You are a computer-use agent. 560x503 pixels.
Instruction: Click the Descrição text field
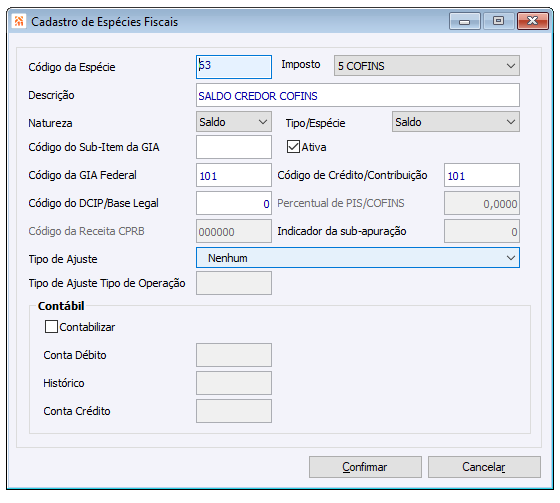click(x=358, y=95)
